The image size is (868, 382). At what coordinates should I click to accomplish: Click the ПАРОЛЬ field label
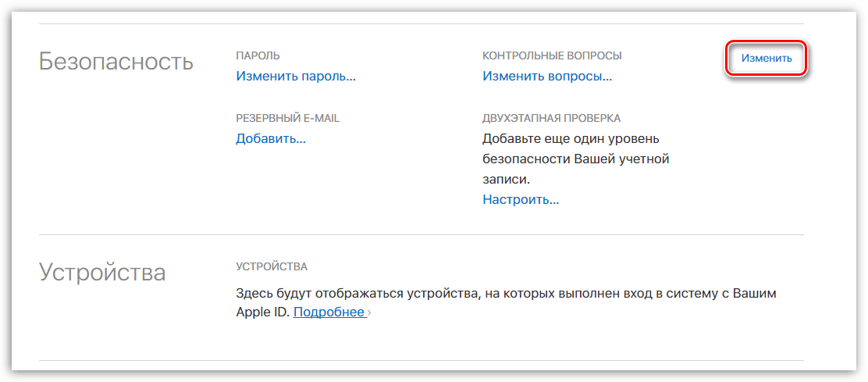coord(258,55)
